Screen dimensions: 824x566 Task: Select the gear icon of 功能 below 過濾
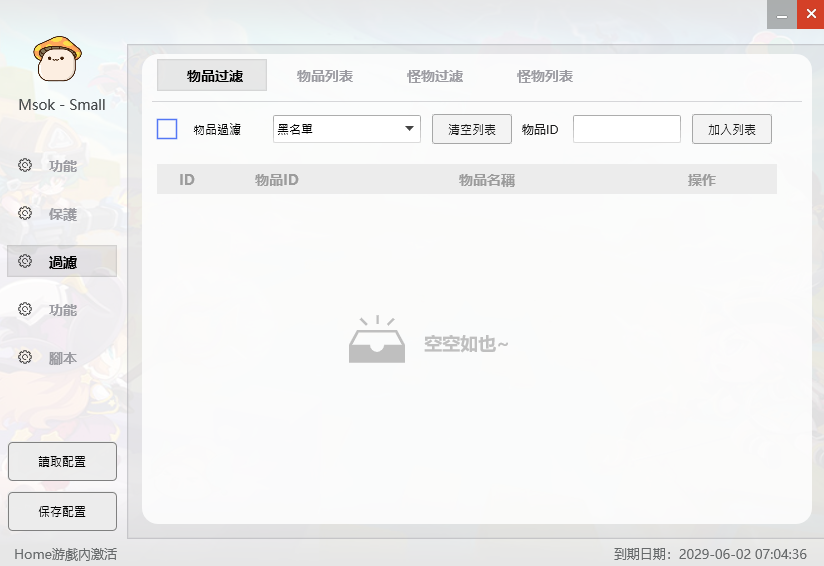pyautogui.click(x=25, y=309)
